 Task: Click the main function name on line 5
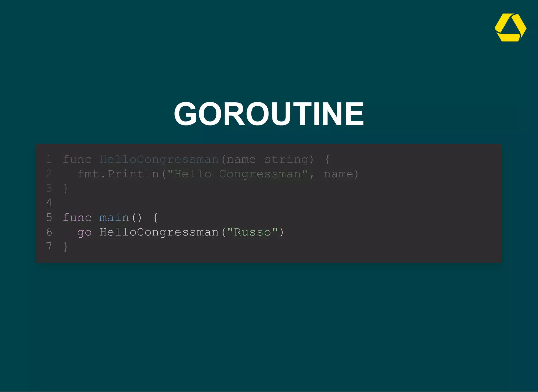coord(114,217)
